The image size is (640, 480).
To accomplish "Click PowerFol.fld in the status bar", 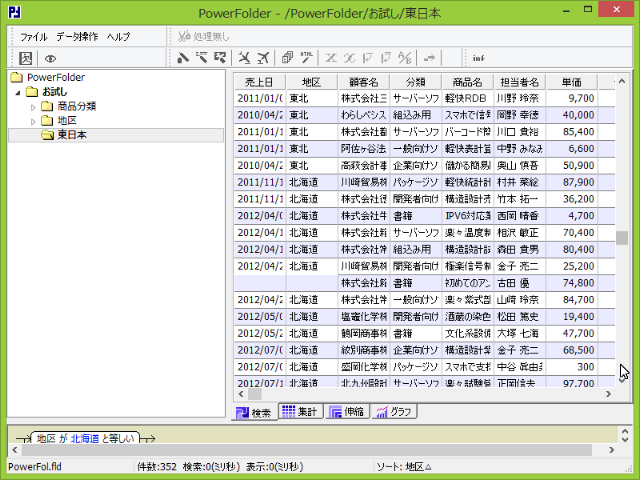I will tap(35, 467).
